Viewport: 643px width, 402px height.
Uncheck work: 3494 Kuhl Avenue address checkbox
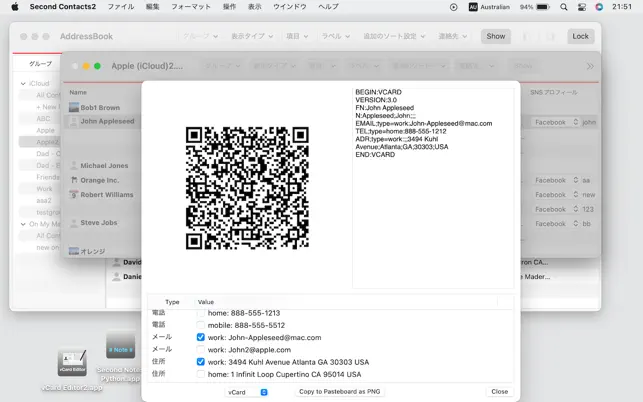click(x=201, y=362)
